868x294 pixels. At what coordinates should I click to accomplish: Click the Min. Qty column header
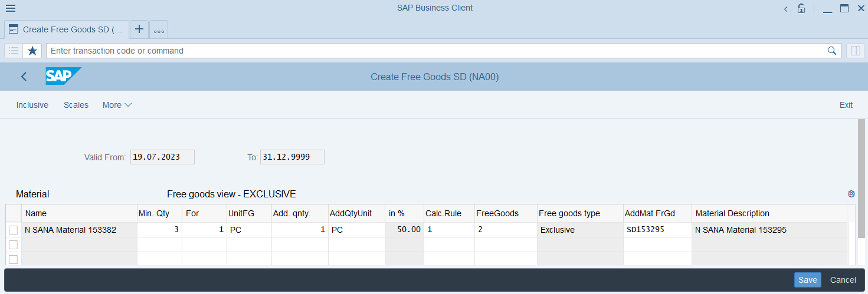click(x=159, y=213)
